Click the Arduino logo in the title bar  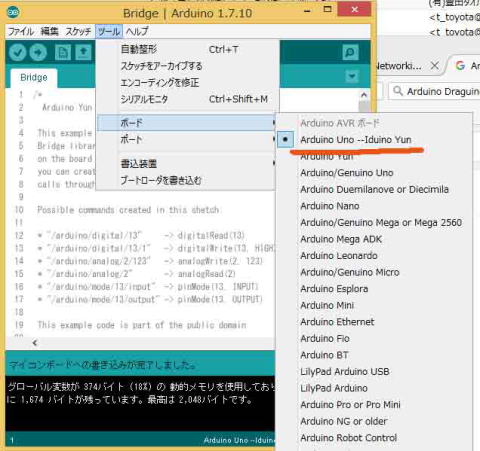13,12
